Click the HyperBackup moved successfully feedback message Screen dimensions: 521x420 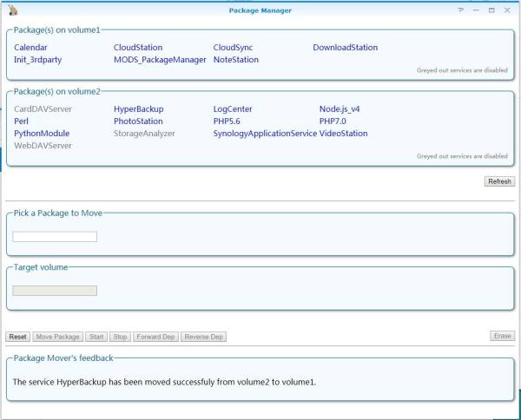coord(164,382)
